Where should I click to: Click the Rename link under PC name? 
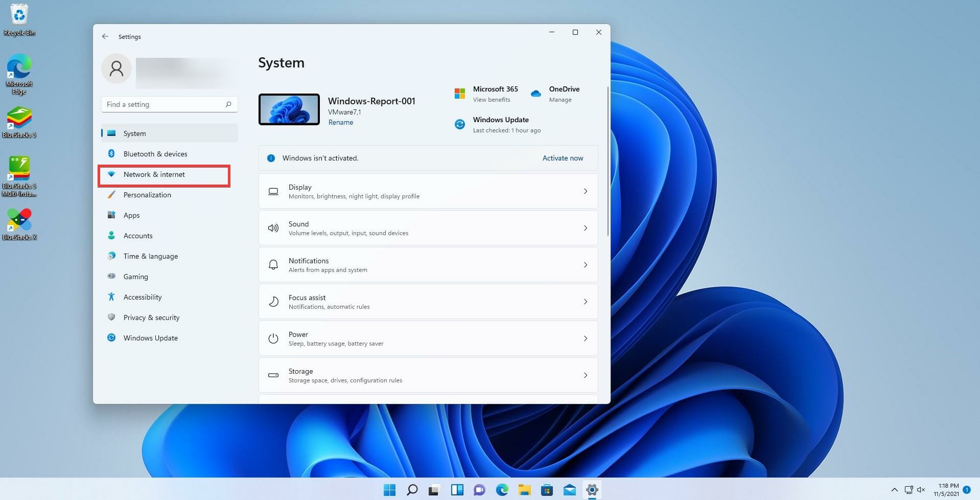(340, 122)
